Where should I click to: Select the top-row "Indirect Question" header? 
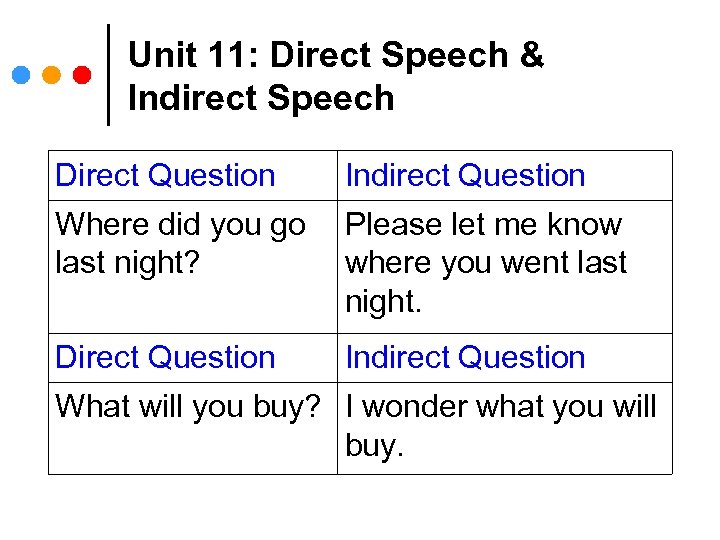[465, 175]
